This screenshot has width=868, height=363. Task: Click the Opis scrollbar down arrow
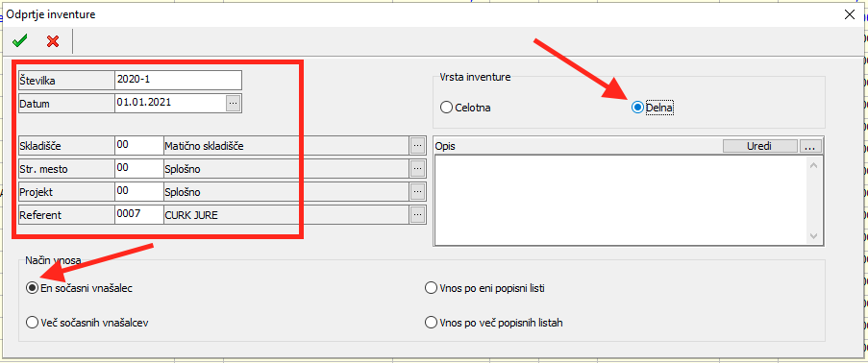(x=814, y=236)
